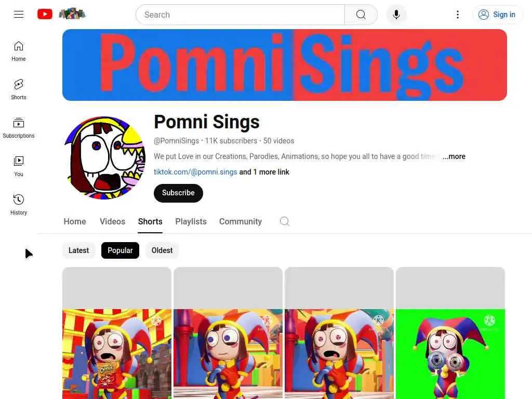The image size is (532, 399).
Task: Switch to the Videos tab
Action: [112, 221]
